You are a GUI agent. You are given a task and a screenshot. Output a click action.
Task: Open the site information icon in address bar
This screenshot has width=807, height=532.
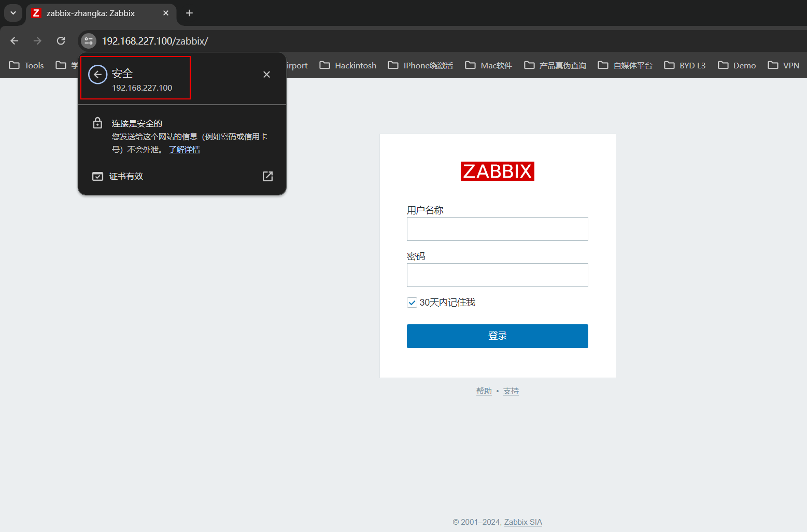pyautogui.click(x=89, y=41)
